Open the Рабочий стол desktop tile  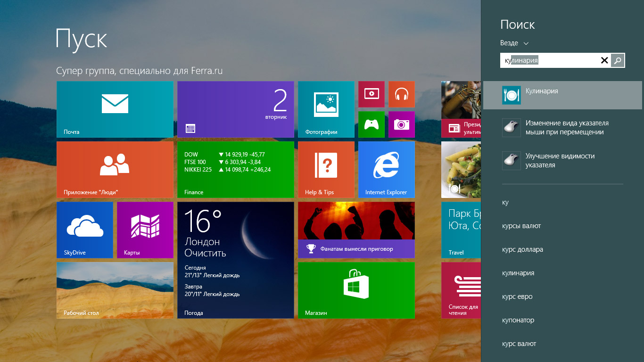click(115, 290)
